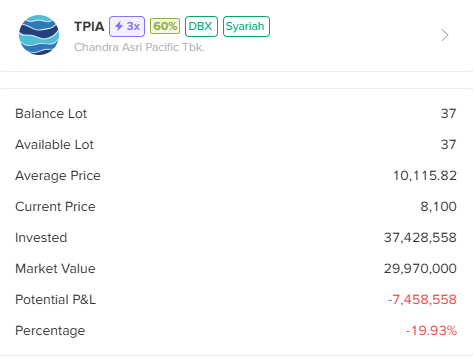473x362 pixels.
Task: Click the Average Price value 10,115.82
Action: [x=425, y=176]
